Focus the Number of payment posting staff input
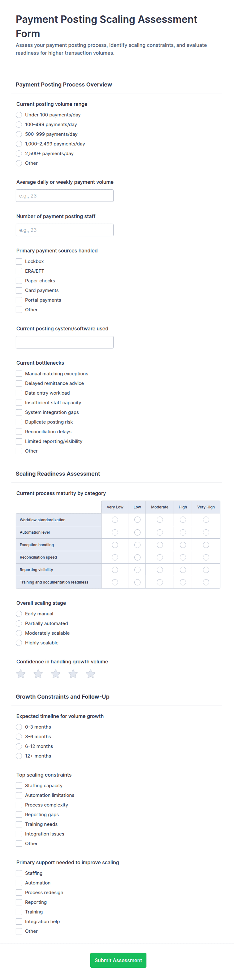Viewport: 234px width, 980px height. click(65, 230)
